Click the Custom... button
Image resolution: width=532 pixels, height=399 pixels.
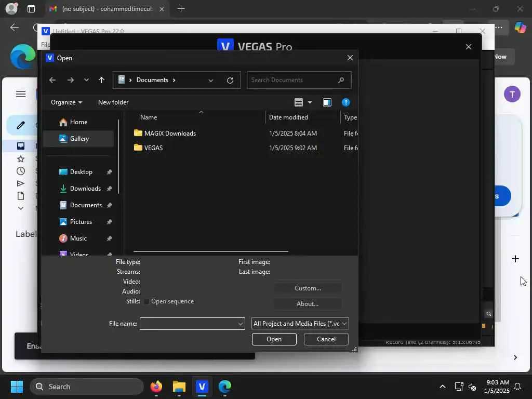308,288
